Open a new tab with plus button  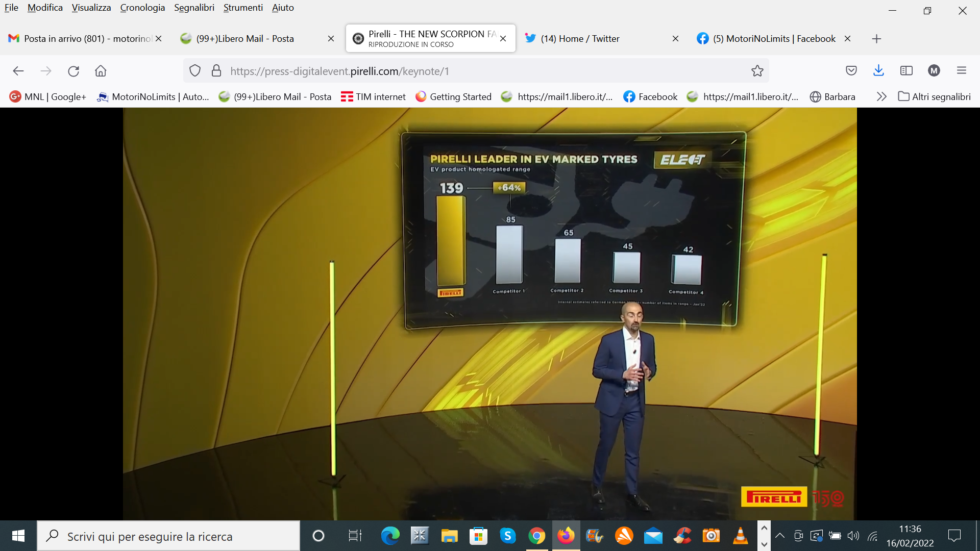[x=876, y=39]
